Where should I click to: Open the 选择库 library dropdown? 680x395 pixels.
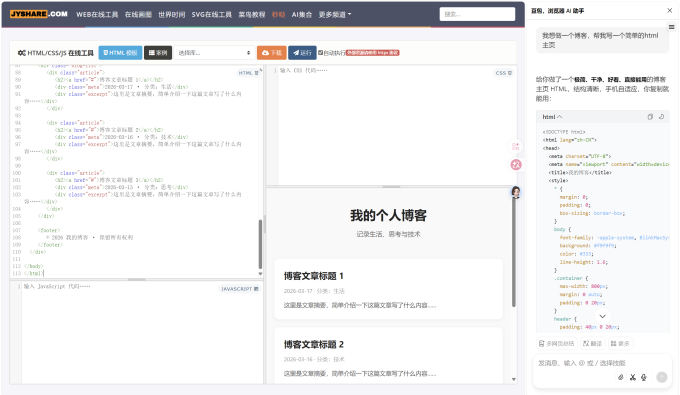(214, 53)
